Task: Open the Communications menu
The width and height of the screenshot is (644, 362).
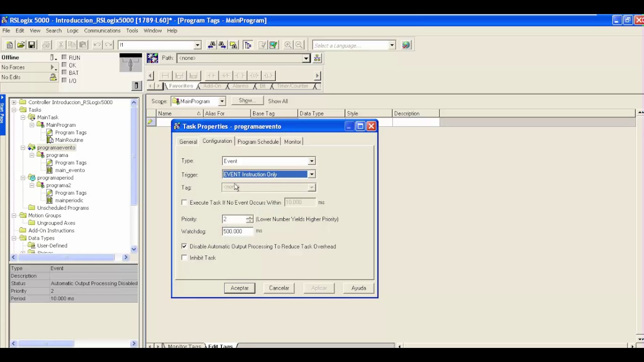Action: coord(102,31)
